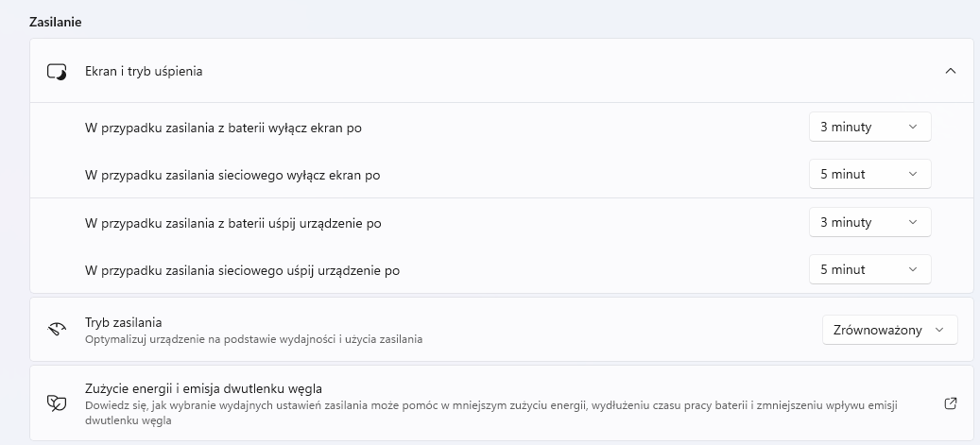
Task: Collapse the Ekran i tryb uśpienia section
Action: coord(950,71)
